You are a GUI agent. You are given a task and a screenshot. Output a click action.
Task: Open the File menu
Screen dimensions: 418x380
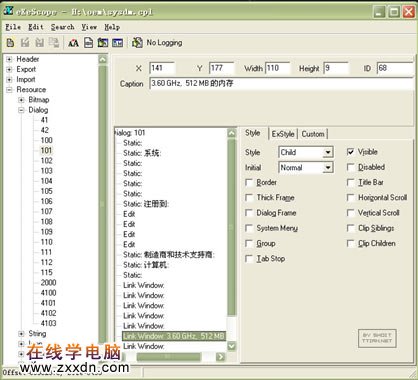point(13,27)
